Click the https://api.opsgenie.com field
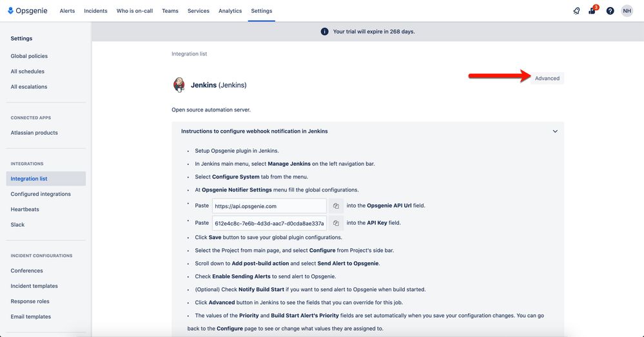The height and width of the screenshot is (337, 644). click(269, 206)
